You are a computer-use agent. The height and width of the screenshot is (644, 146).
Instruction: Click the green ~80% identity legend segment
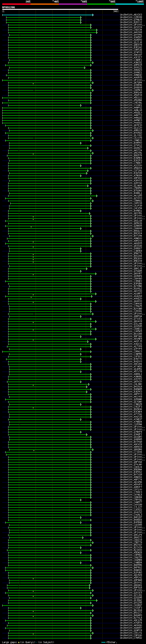coord(101,4)
